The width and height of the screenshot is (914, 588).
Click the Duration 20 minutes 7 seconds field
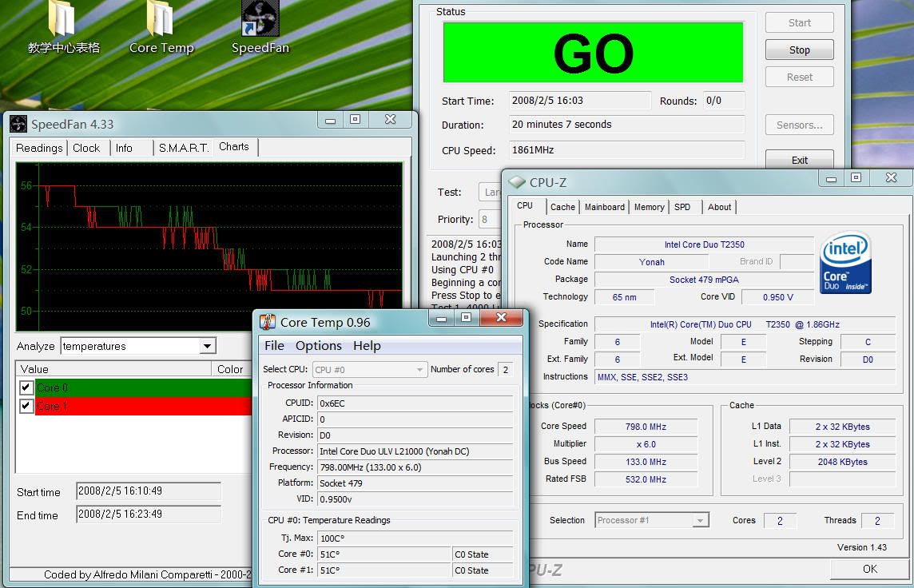pos(626,124)
